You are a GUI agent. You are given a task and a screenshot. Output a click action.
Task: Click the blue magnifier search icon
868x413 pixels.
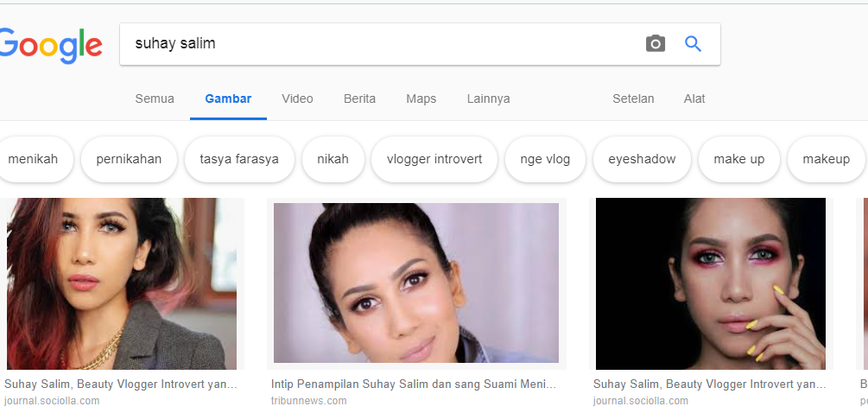pos(693,44)
